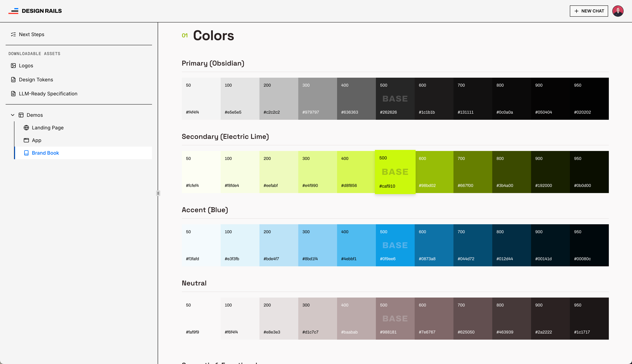Click the LLM-Ready Specification document icon
Screen dimensions: 632x364
click(x=13, y=93)
